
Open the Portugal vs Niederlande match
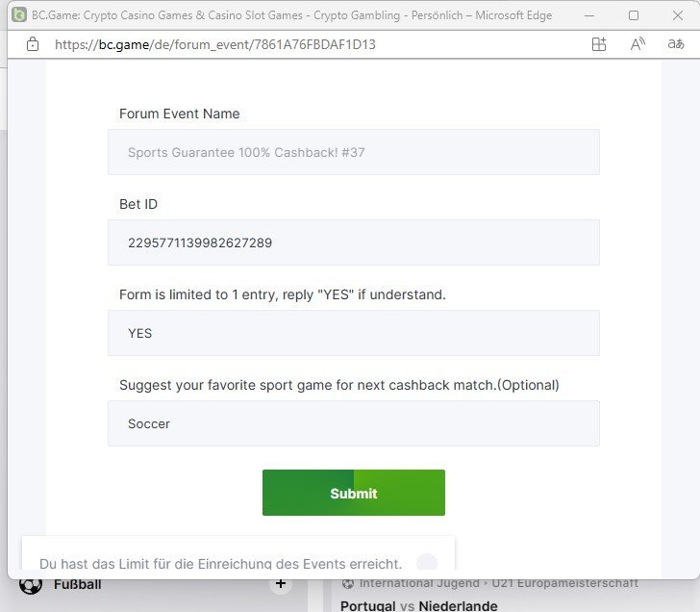click(419, 606)
